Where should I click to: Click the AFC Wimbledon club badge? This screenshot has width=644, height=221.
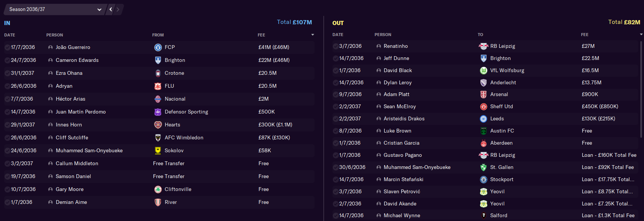158,138
